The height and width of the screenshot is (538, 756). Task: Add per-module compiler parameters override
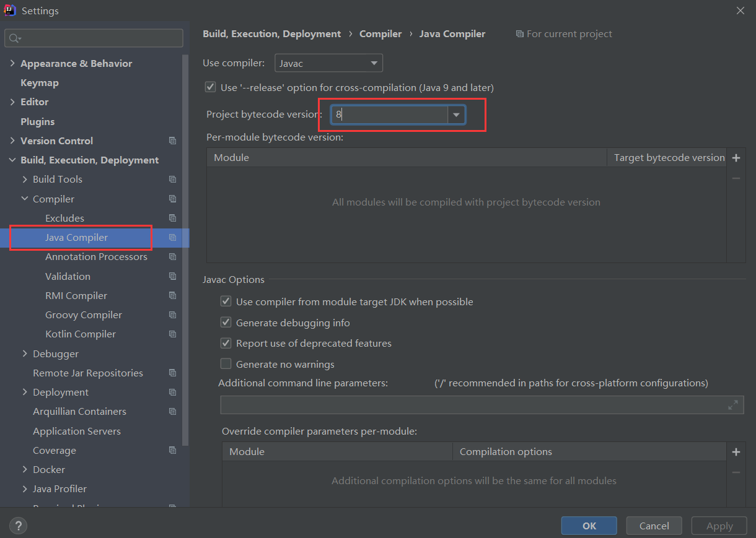736,452
